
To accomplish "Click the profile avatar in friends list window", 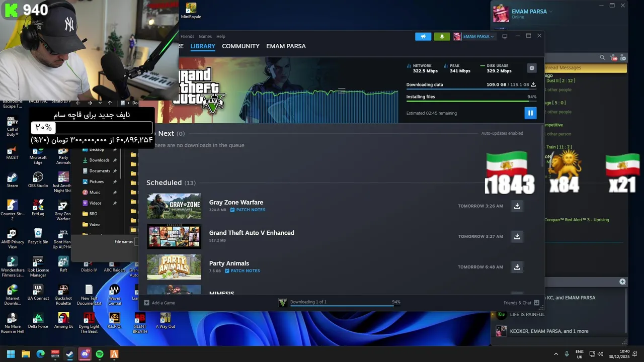I will click(x=501, y=14).
